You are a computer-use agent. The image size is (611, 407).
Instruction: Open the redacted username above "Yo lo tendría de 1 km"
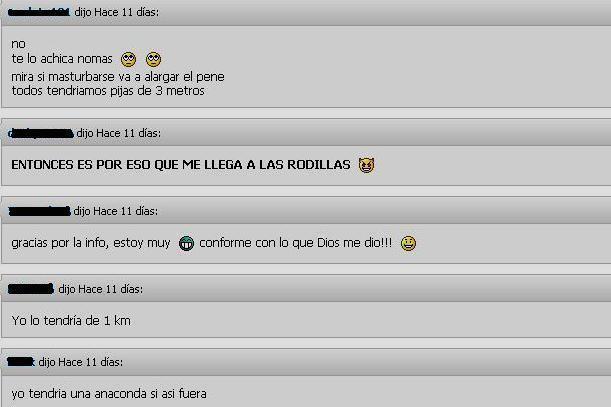[x=31, y=289]
